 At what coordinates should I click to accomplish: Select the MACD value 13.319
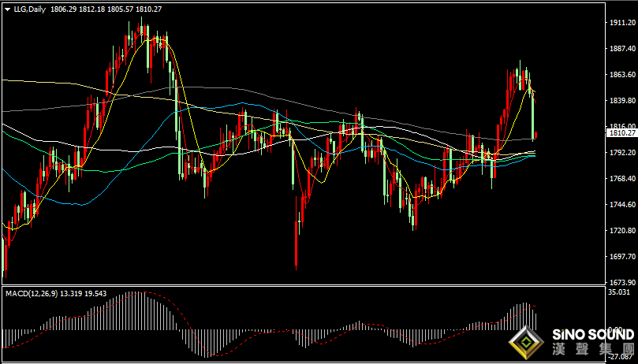coord(71,293)
